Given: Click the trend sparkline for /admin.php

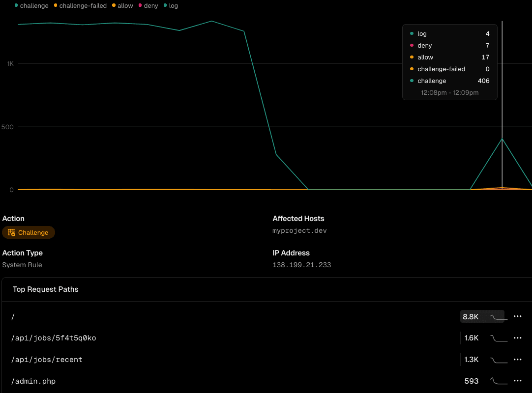Looking at the screenshot, I should pyautogui.click(x=499, y=381).
